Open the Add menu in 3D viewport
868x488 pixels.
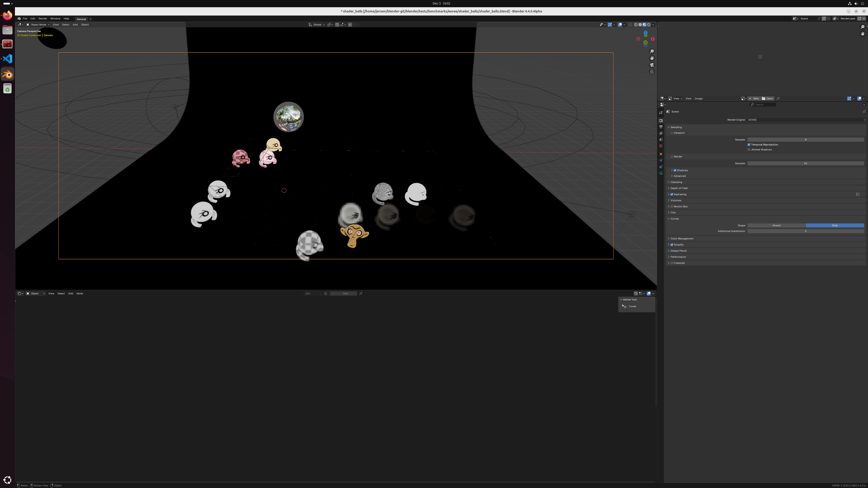75,25
